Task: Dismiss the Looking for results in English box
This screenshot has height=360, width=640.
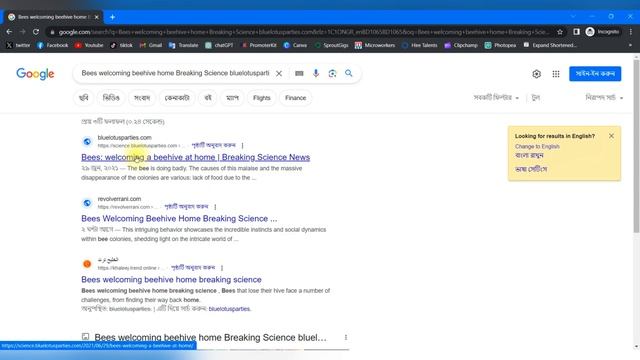Action: click(611, 136)
